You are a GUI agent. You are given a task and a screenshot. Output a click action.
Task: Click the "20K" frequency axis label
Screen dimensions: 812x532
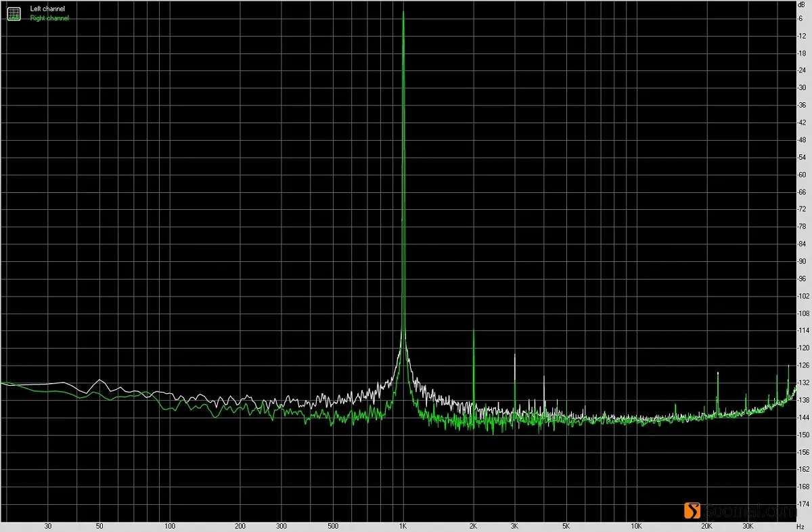point(706,526)
